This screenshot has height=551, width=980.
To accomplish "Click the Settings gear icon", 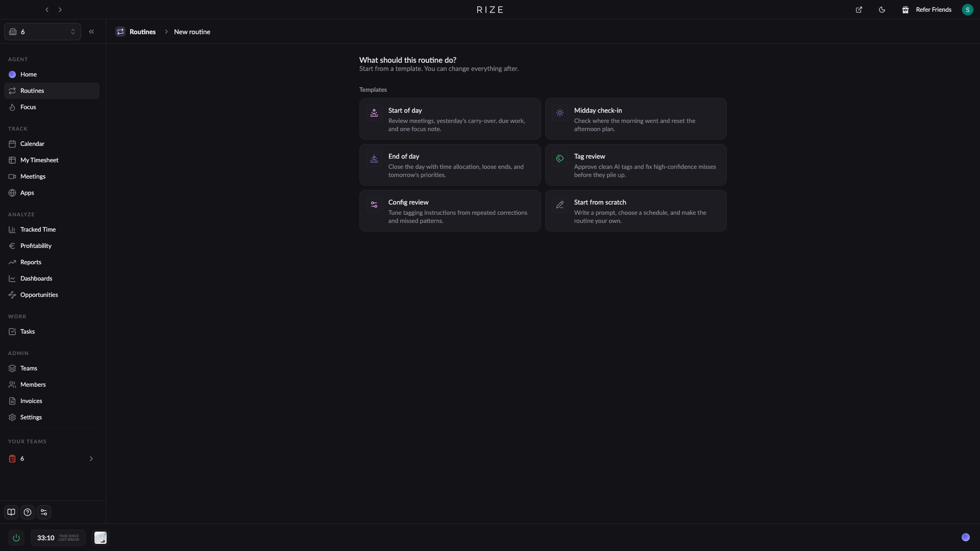I will click(x=12, y=417).
